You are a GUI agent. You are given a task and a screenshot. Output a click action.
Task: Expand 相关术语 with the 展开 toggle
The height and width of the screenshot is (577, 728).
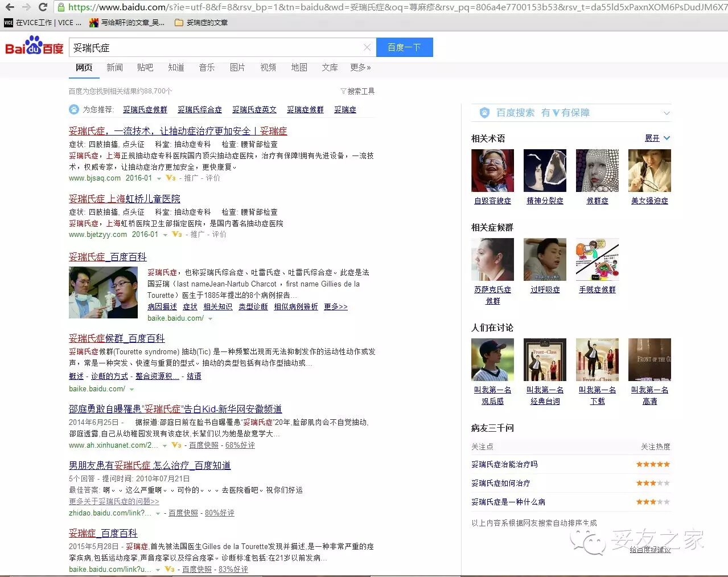657,138
